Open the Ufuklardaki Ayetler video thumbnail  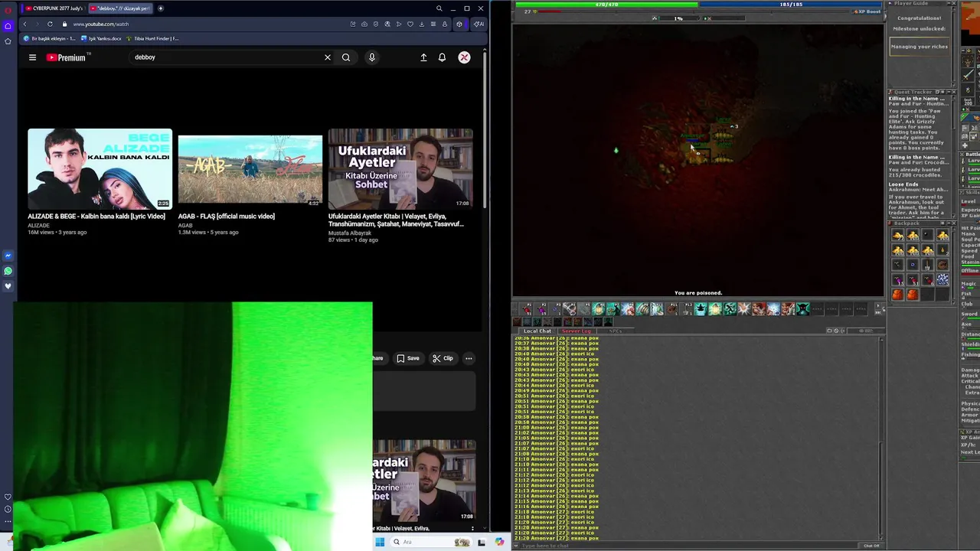point(400,168)
